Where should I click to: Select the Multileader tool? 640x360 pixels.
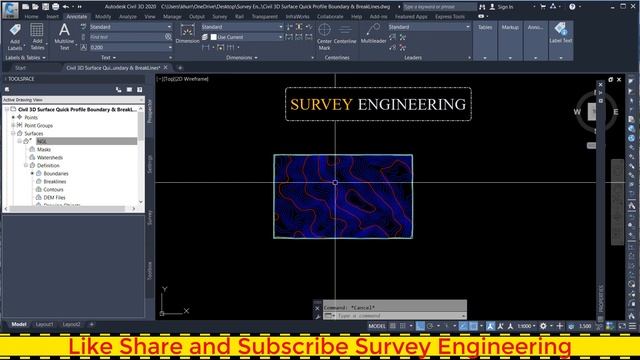tap(373, 33)
